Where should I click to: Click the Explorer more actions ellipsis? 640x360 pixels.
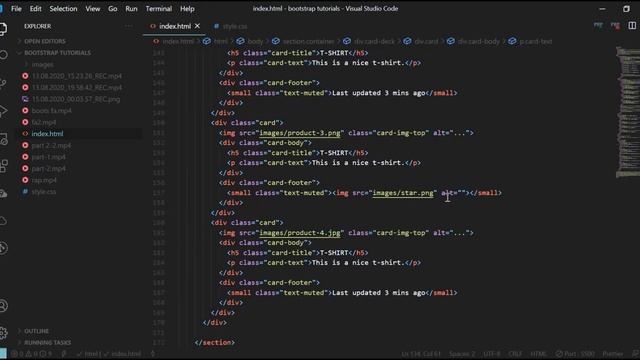click(129, 26)
